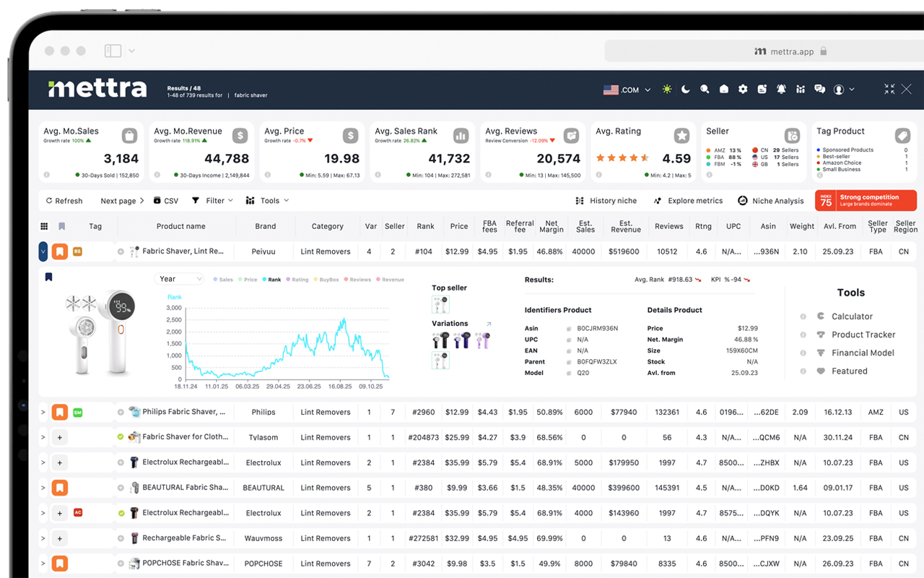Switch to light mode with the sun icon

[x=666, y=90]
